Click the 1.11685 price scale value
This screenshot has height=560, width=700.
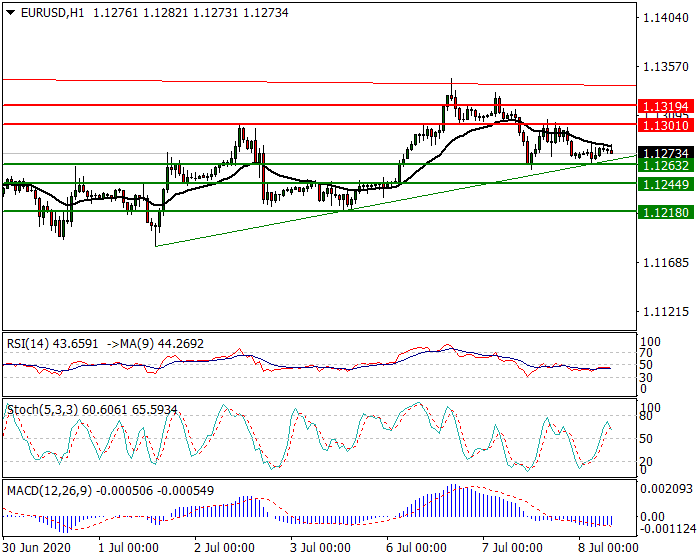(x=666, y=263)
